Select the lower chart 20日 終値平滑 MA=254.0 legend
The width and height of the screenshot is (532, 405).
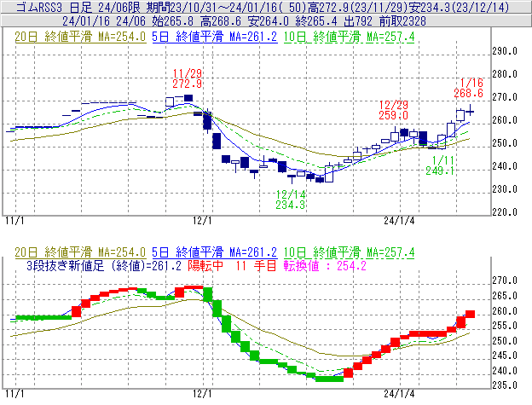pos(80,252)
